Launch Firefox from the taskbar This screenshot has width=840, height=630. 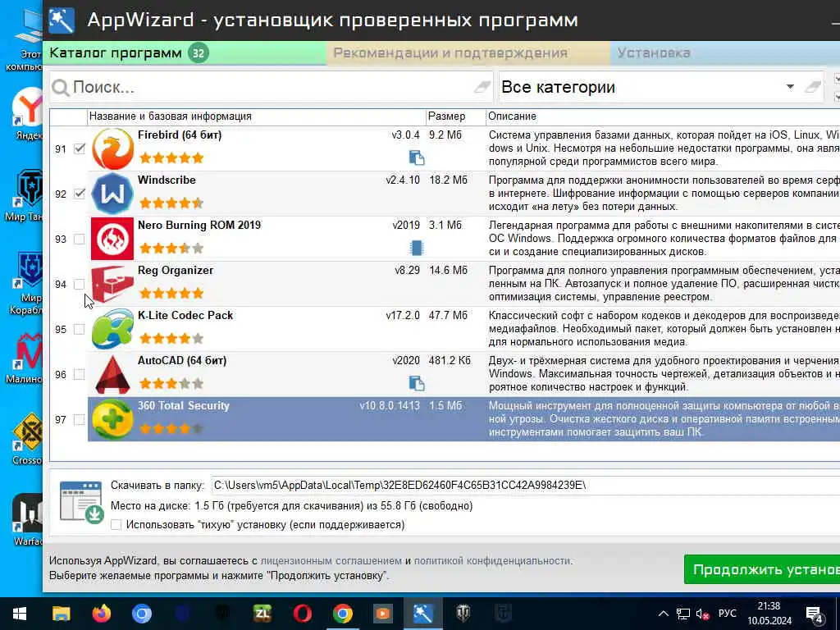coord(101,614)
